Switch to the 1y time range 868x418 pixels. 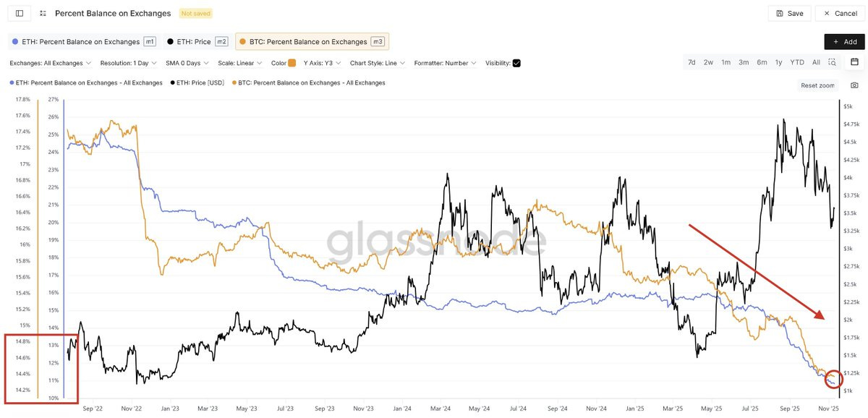coord(778,62)
